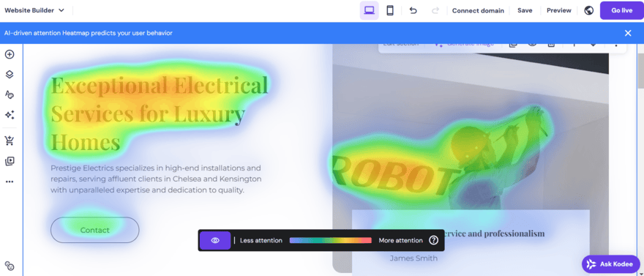The height and width of the screenshot is (276, 644).
Task: Open the site Preview
Action: tap(559, 11)
